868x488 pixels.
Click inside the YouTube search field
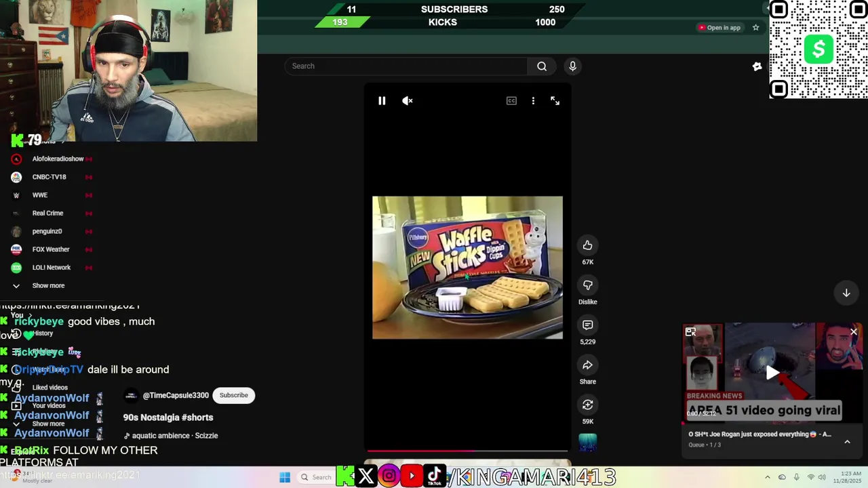tap(407, 66)
